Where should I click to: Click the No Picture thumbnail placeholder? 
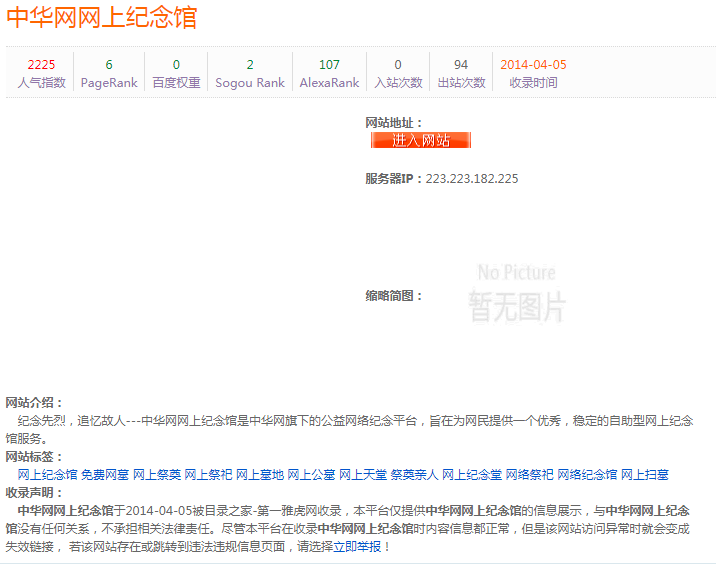click(x=517, y=293)
